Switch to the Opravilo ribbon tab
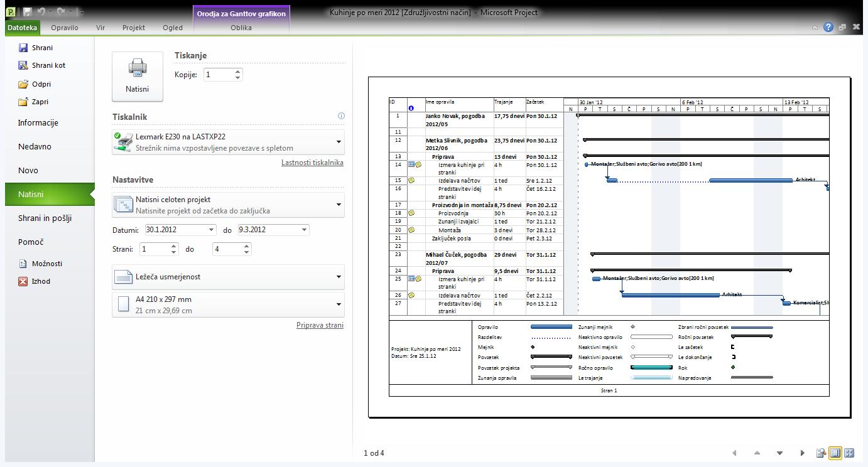This screenshot has width=868, height=467. coord(65,28)
